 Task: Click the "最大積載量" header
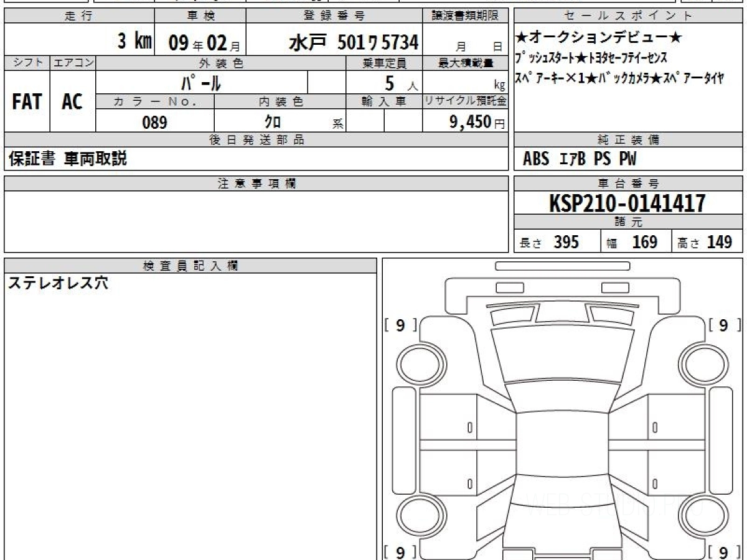pyautogui.click(x=465, y=63)
